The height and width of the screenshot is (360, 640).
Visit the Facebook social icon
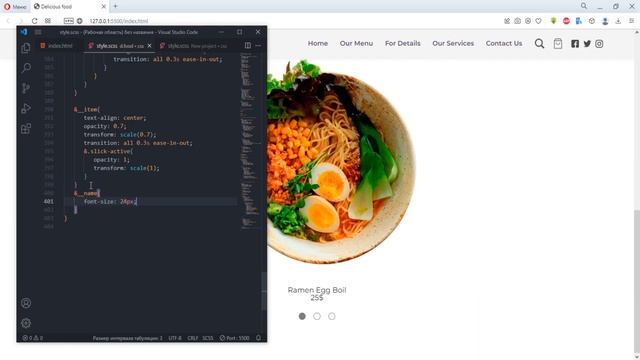(x=575, y=44)
